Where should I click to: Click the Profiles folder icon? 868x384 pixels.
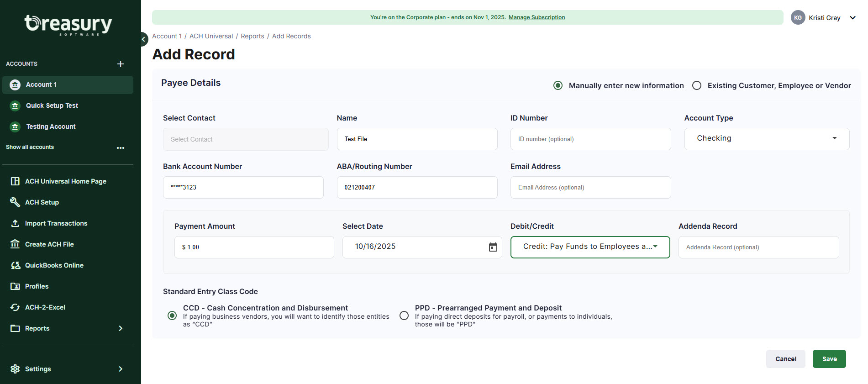pyautogui.click(x=15, y=286)
